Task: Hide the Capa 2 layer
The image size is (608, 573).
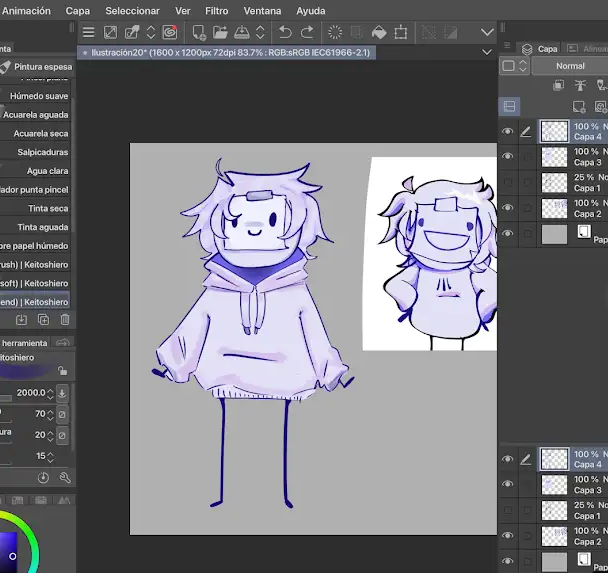Action: 508,207
